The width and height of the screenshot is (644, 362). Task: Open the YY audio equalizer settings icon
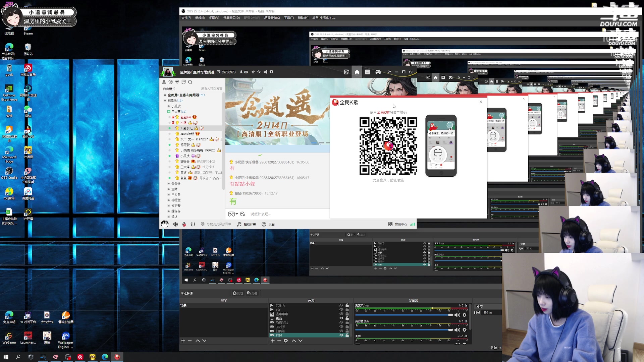[x=193, y=224]
